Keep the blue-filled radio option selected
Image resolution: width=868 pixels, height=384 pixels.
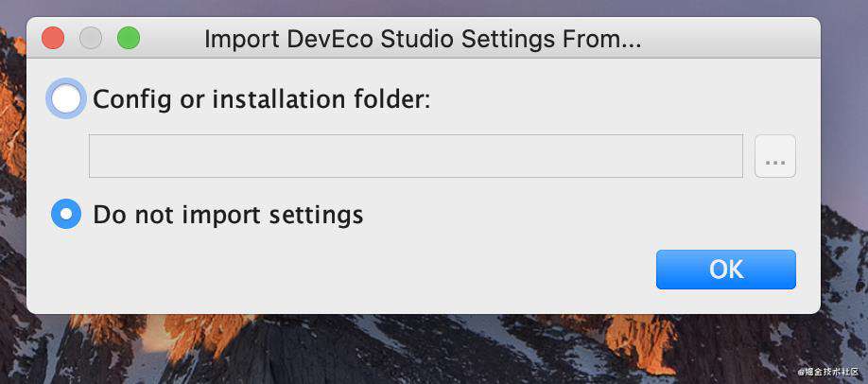pos(66,214)
